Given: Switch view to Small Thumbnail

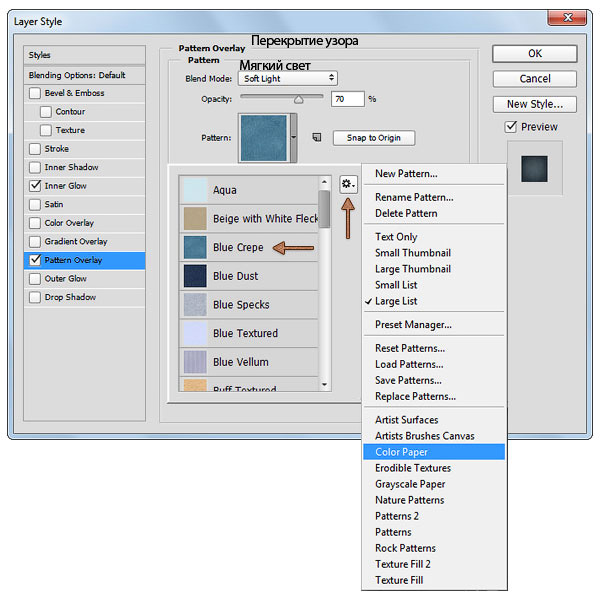Looking at the screenshot, I should tap(413, 253).
